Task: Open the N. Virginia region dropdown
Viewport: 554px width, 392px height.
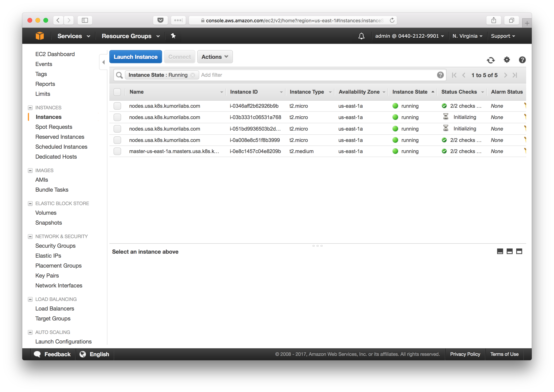Action: (467, 36)
